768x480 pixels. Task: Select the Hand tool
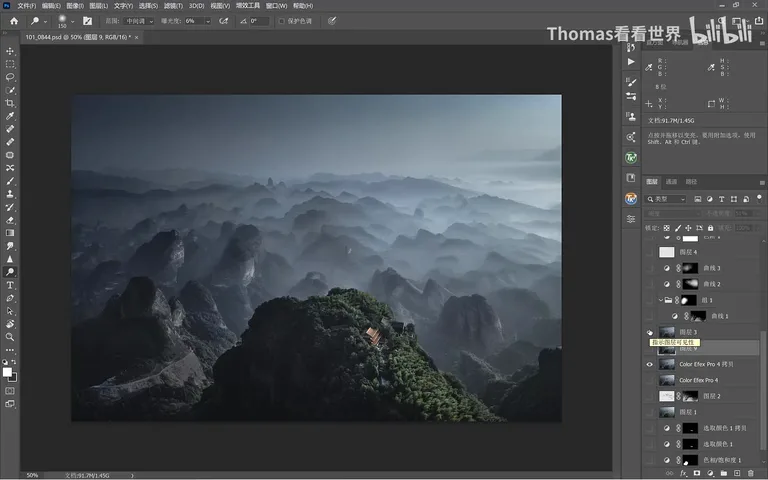tap(10, 324)
